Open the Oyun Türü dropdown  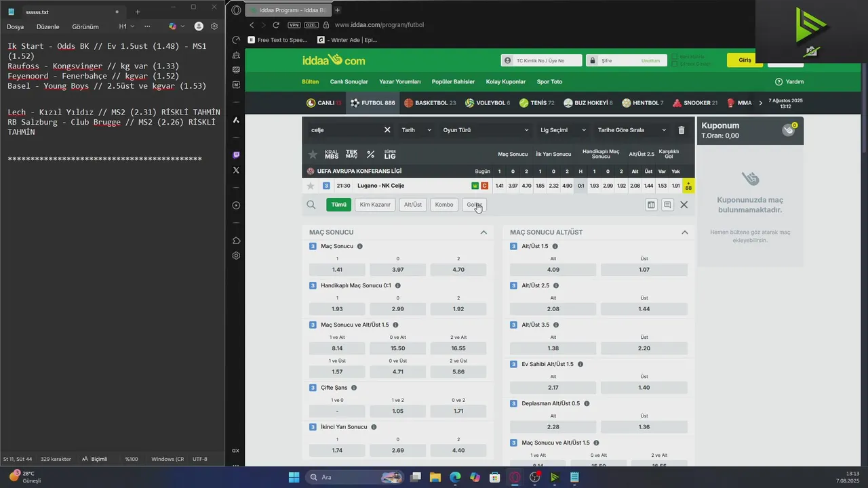[x=486, y=130]
